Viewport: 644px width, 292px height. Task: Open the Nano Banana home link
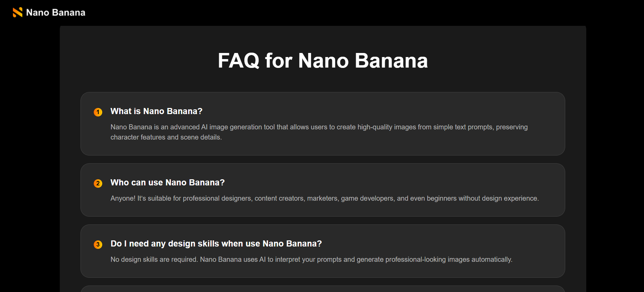pos(49,12)
